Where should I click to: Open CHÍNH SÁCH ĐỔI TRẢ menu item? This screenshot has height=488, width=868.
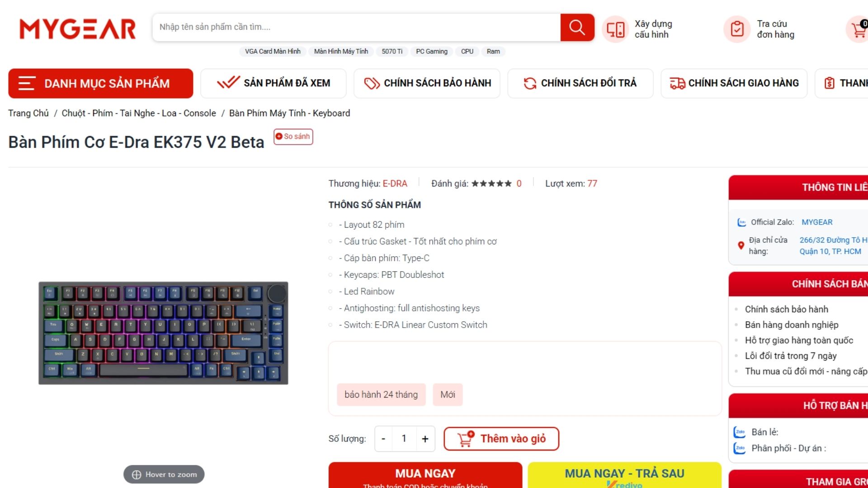580,84
